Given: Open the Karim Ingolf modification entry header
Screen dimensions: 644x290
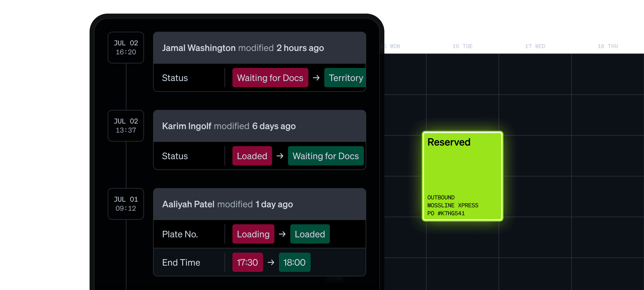Looking at the screenshot, I should coord(260,126).
